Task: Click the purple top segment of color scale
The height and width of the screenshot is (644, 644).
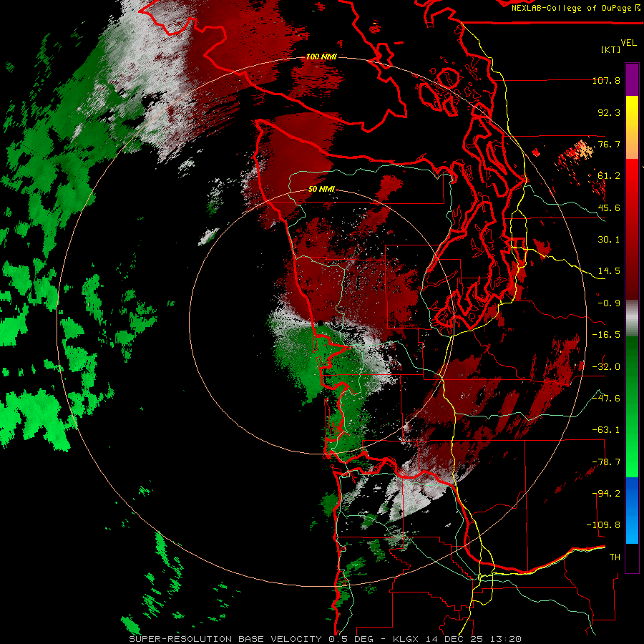Action: (632, 79)
